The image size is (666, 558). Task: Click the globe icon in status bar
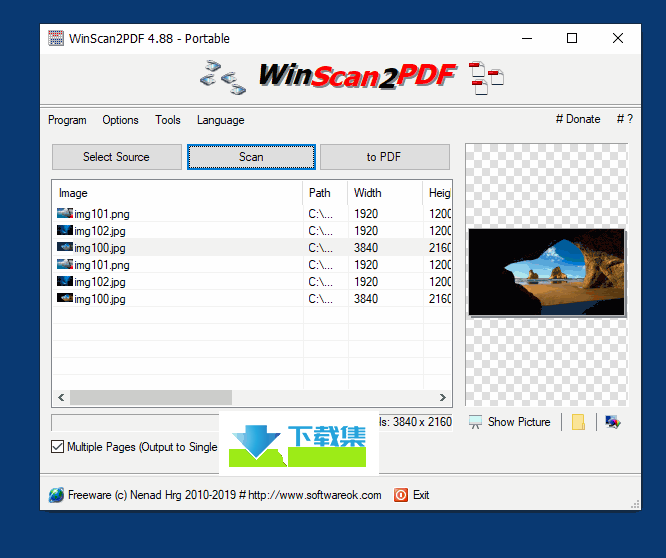point(56,495)
